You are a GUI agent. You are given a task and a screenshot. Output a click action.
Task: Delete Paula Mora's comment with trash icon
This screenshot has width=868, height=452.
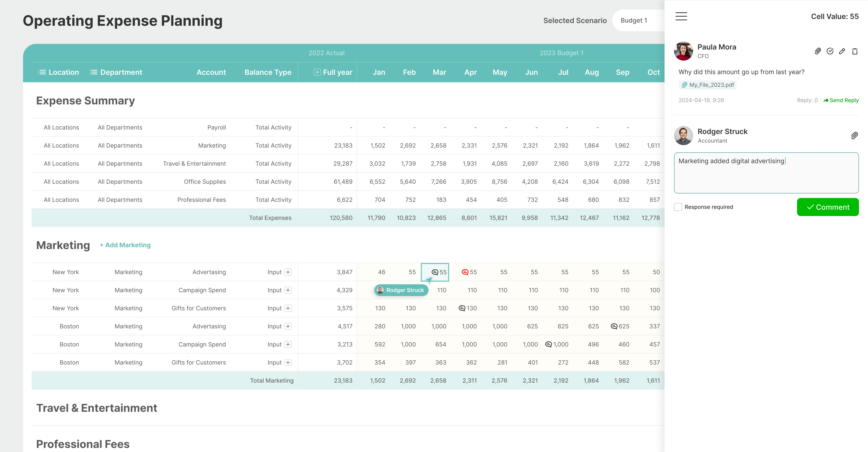click(x=854, y=51)
